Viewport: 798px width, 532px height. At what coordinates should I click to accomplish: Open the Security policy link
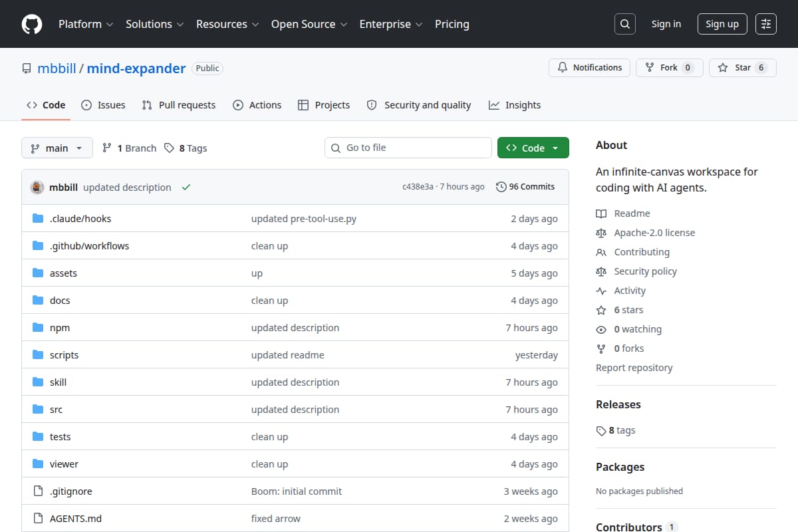(x=636, y=271)
